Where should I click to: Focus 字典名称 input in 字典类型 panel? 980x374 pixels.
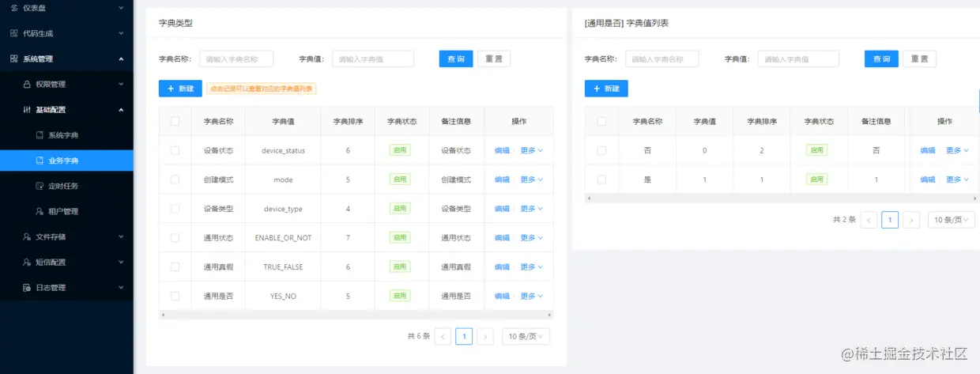(x=236, y=59)
